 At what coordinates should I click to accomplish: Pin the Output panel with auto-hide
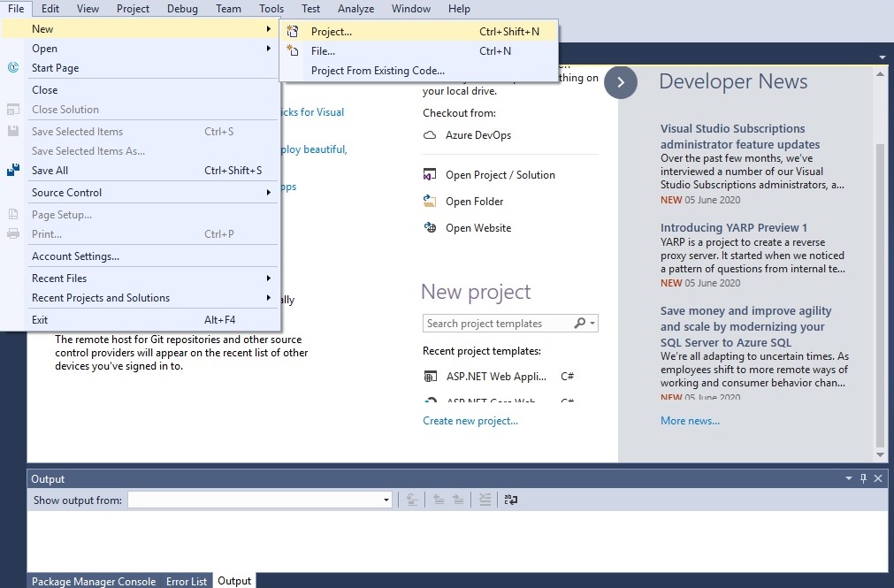(863, 478)
